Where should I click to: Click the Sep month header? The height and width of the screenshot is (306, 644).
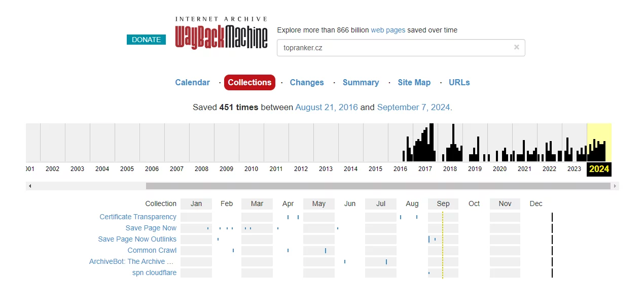click(443, 203)
